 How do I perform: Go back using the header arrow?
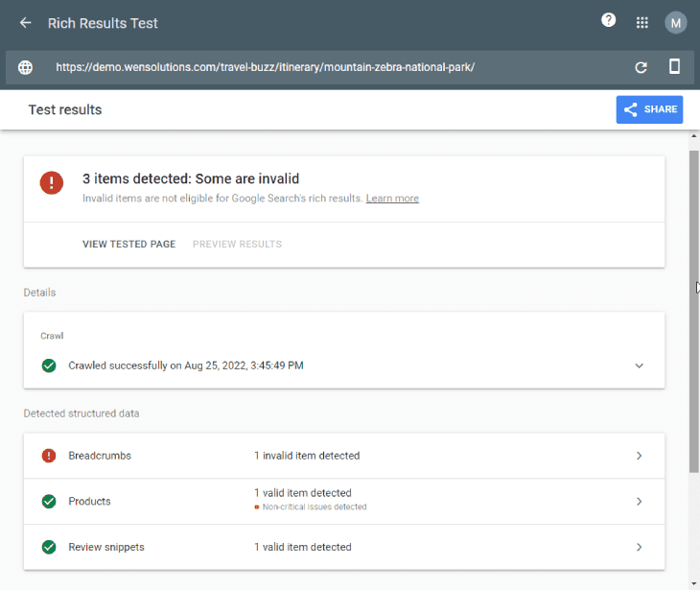[x=26, y=23]
